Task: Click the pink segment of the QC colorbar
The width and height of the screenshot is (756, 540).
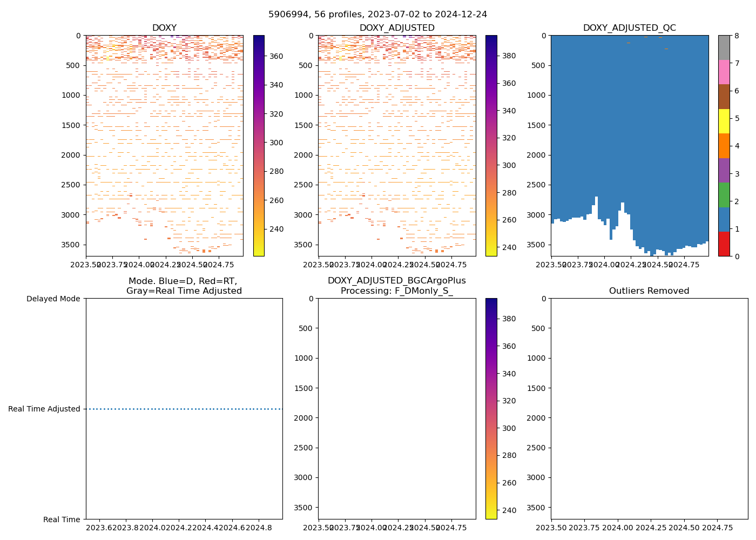Action: pyautogui.click(x=724, y=72)
